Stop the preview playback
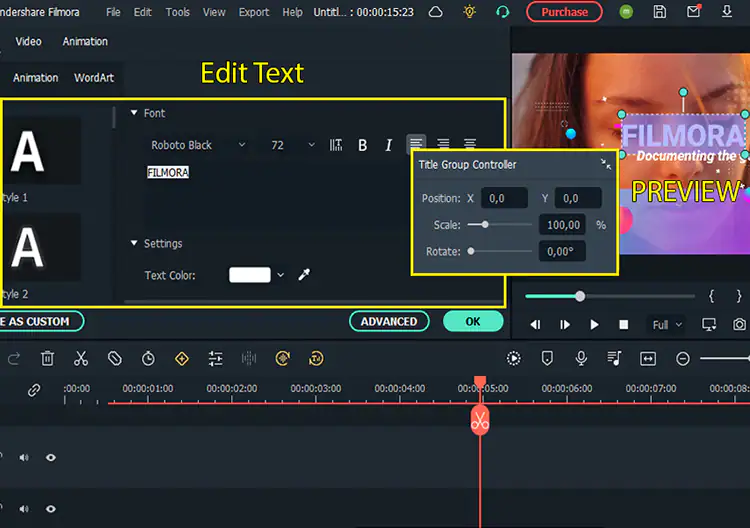The width and height of the screenshot is (750, 528). point(624,325)
